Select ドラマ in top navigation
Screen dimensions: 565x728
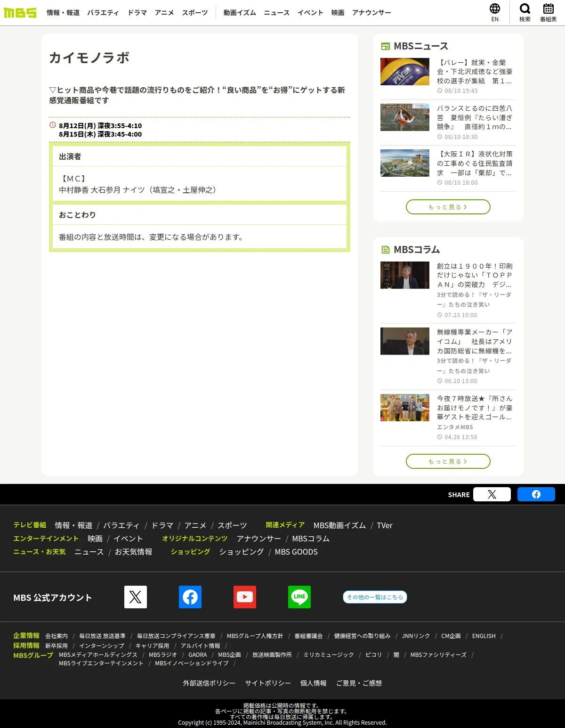click(137, 13)
